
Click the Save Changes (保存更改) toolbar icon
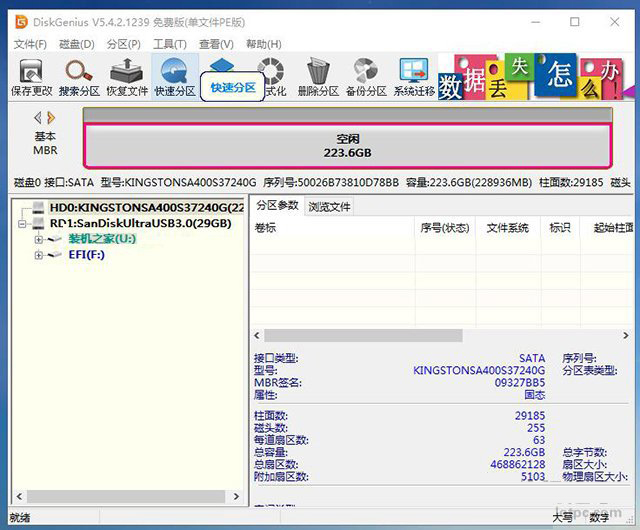point(31,77)
